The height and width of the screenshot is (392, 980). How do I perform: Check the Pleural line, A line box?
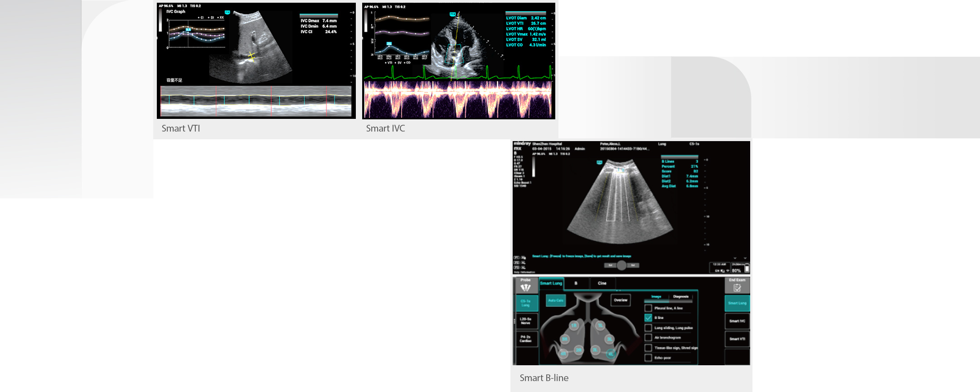pyautogui.click(x=648, y=308)
